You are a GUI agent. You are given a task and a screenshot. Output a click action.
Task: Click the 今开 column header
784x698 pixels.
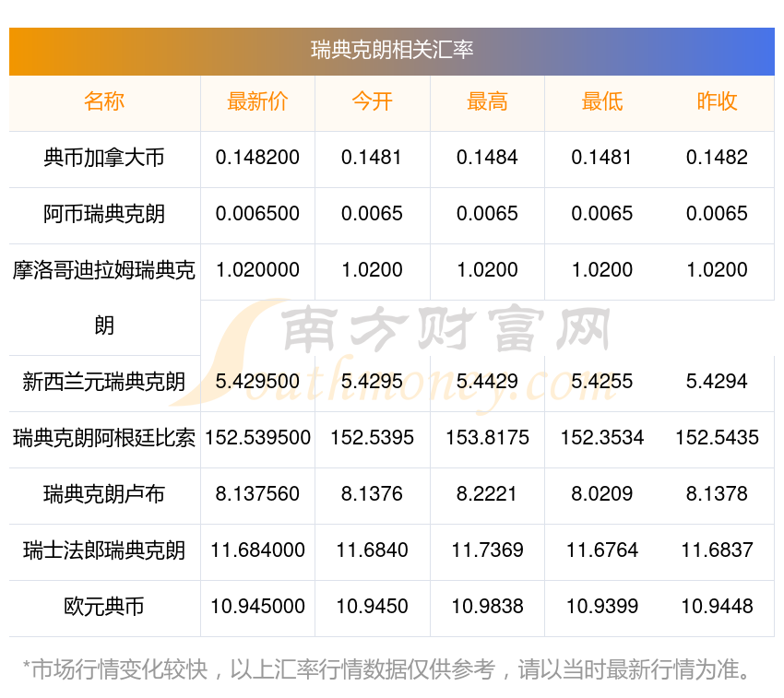click(372, 101)
